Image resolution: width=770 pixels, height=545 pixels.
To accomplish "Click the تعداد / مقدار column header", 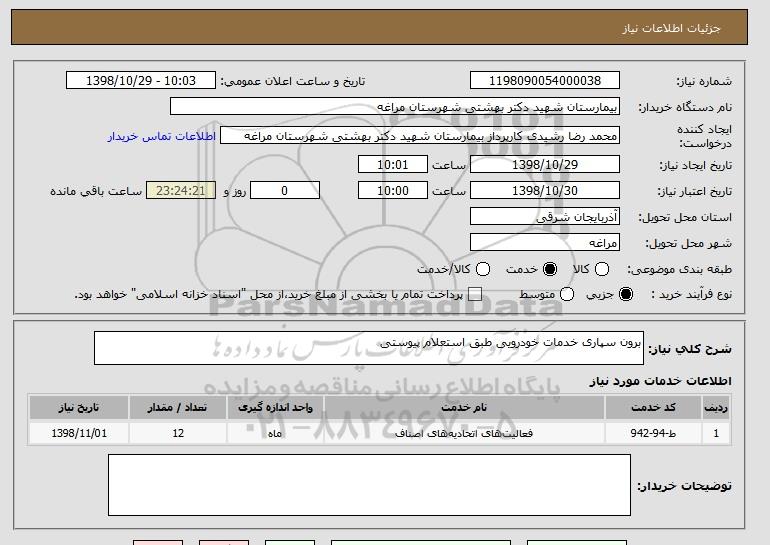I will pyautogui.click(x=178, y=408).
